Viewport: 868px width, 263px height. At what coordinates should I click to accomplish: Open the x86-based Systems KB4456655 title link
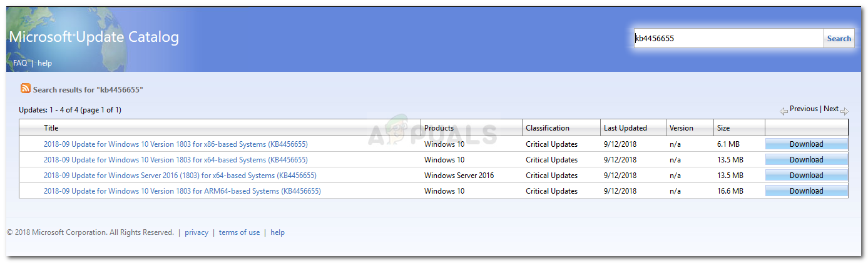[175, 144]
